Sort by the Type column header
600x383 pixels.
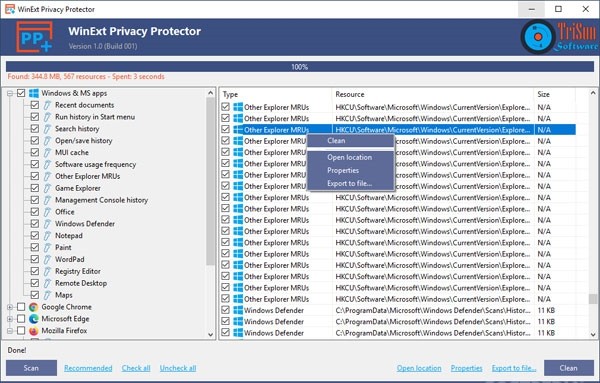[276, 94]
